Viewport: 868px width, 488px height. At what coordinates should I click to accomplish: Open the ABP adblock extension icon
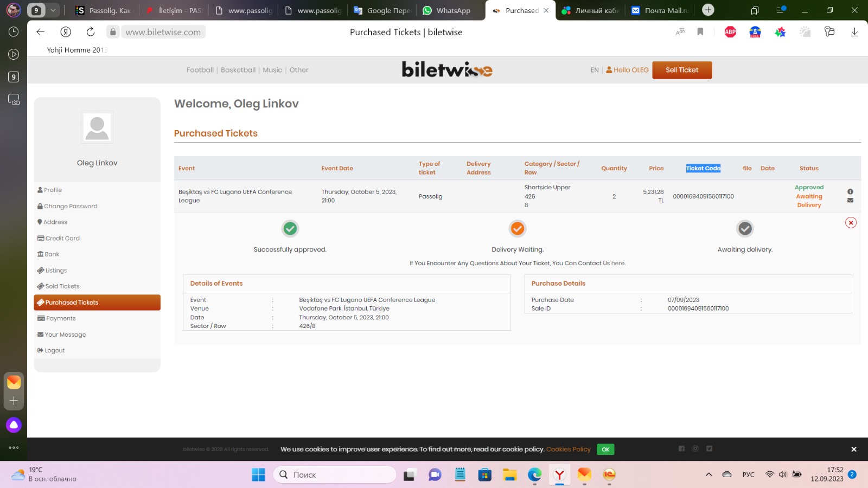[x=730, y=32]
